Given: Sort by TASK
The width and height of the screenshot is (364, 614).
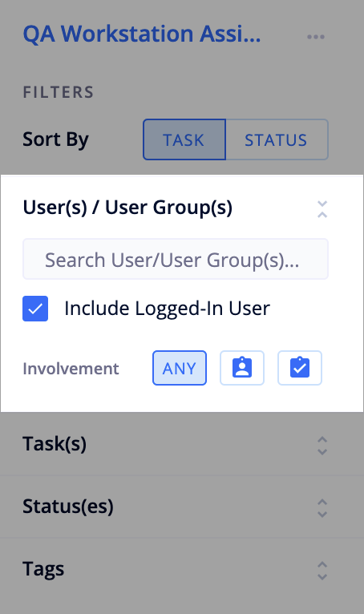Looking at the screenshot, I should pos(184,139).
